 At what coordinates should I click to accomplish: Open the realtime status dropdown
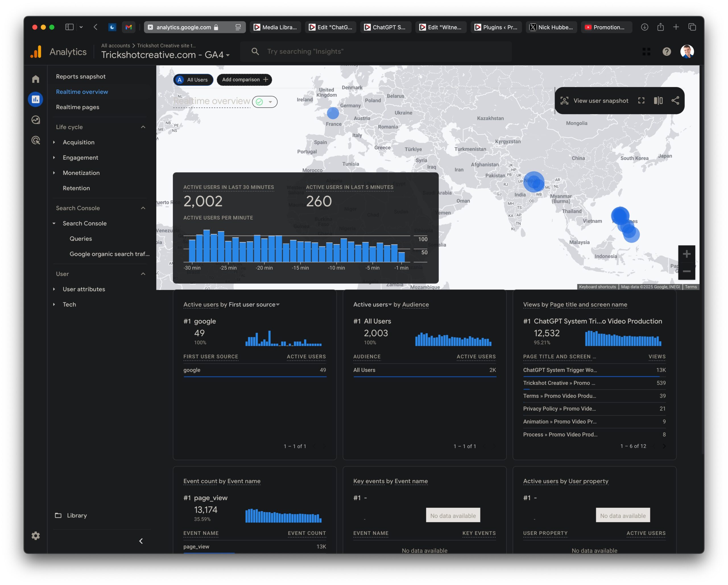tap(265, 102)
